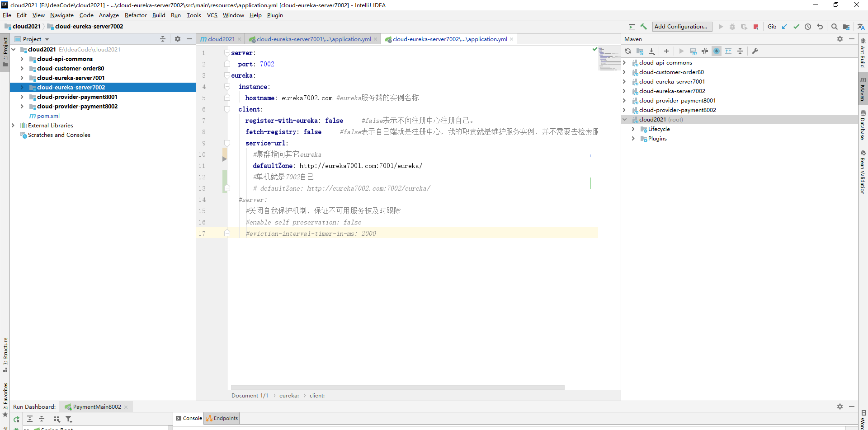
Task: Open Search Everywhere magnifier icon
Action: pos(835,27)
